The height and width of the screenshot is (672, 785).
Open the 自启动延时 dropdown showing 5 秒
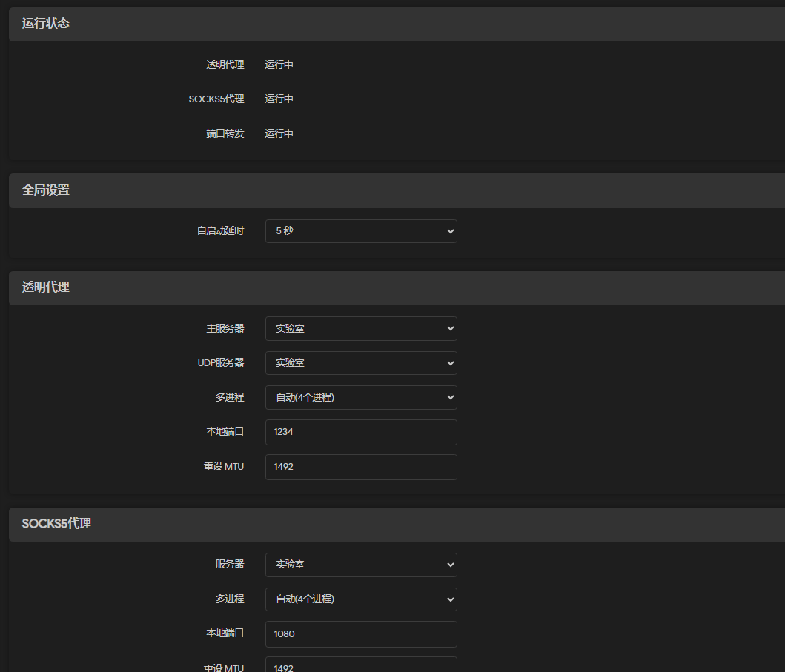361,231
